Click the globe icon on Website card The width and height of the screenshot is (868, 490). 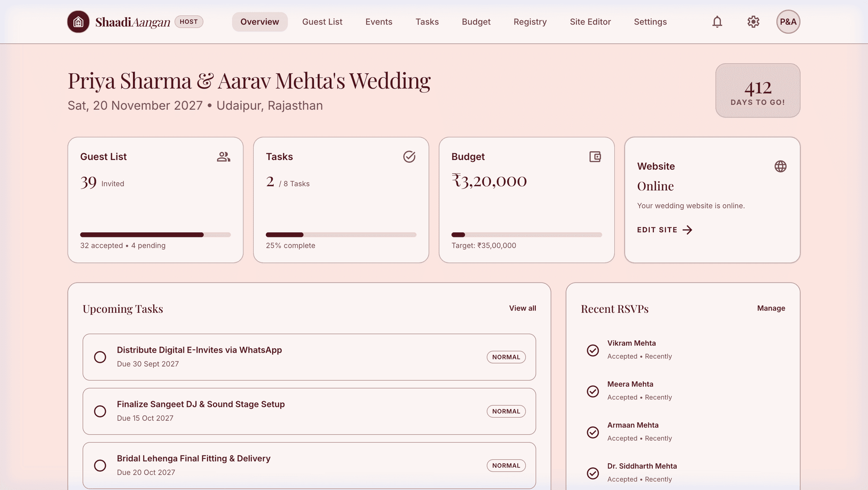[x=780, y=166]
